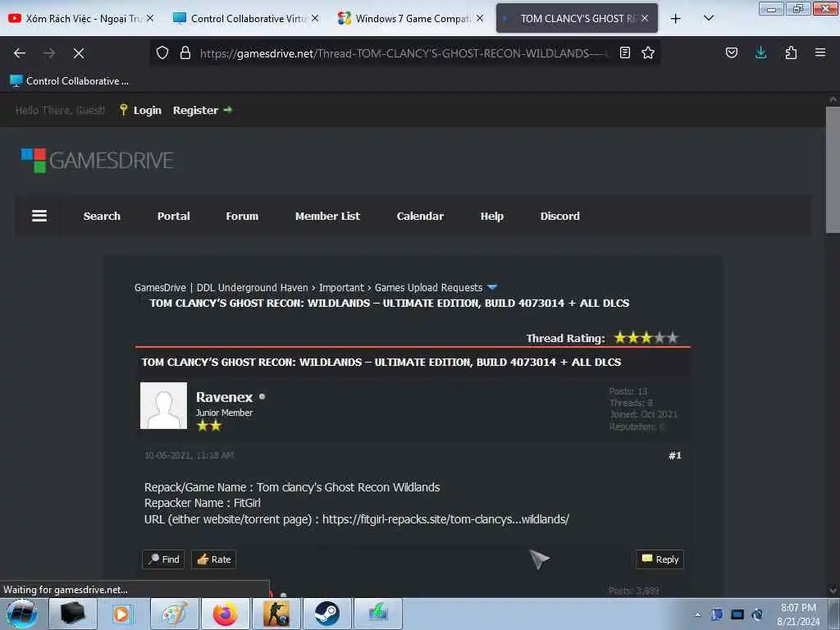Open the black folder taskbar icon

point(73,614)
